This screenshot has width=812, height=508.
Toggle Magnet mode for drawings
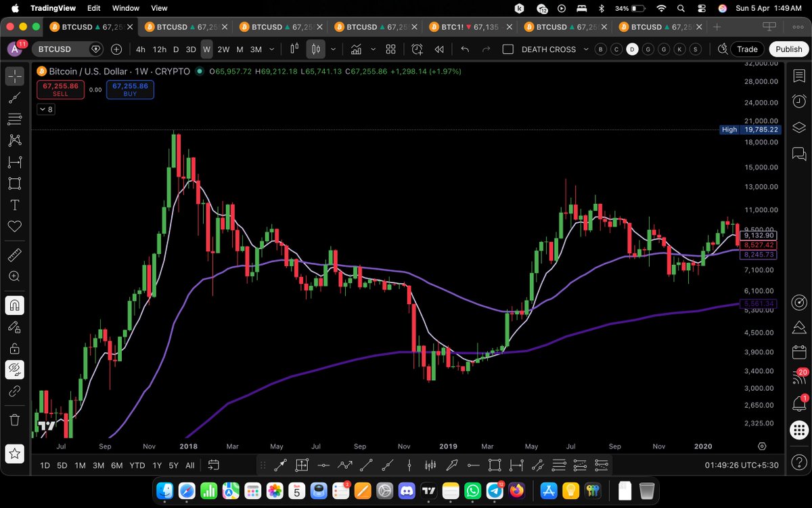15,305
